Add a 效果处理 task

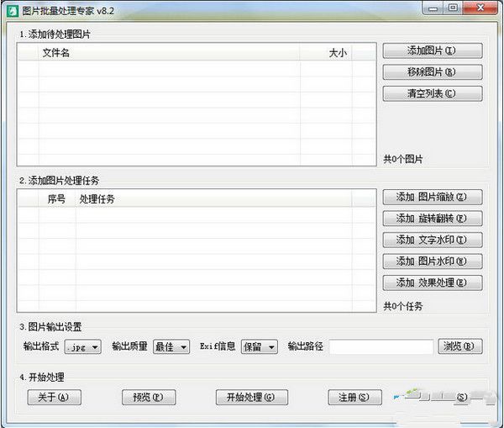coord(433,283)
